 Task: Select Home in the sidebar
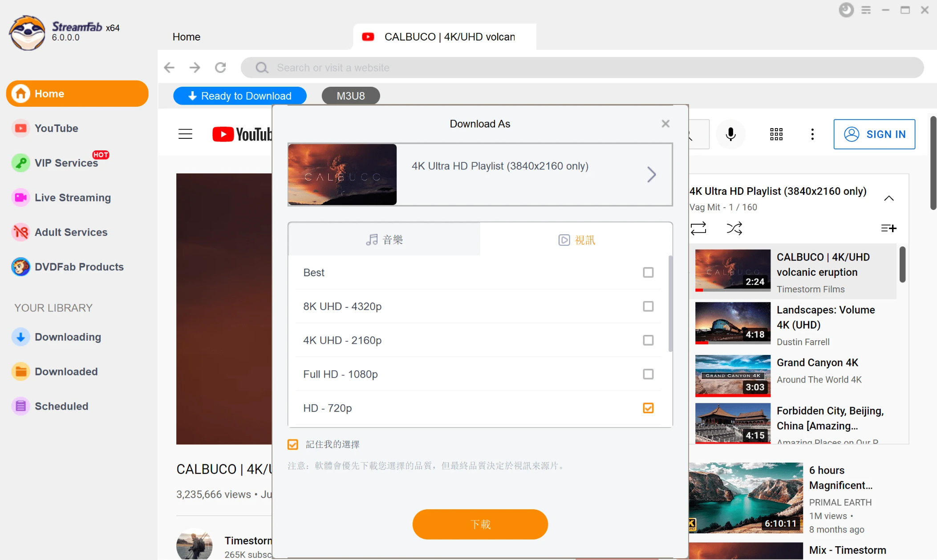(77, 94)
